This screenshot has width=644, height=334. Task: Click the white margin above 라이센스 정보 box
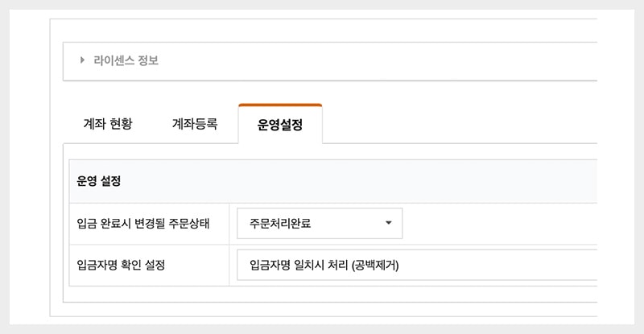[322, 30]
